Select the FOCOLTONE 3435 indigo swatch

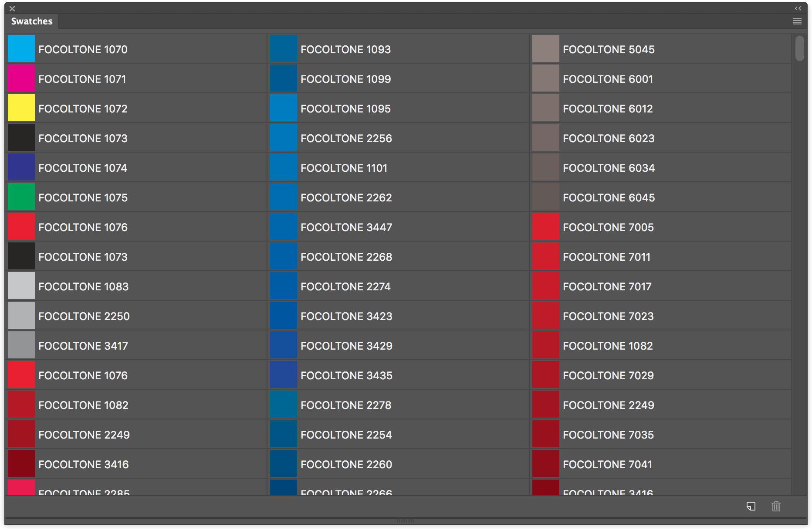coord(283,375)
